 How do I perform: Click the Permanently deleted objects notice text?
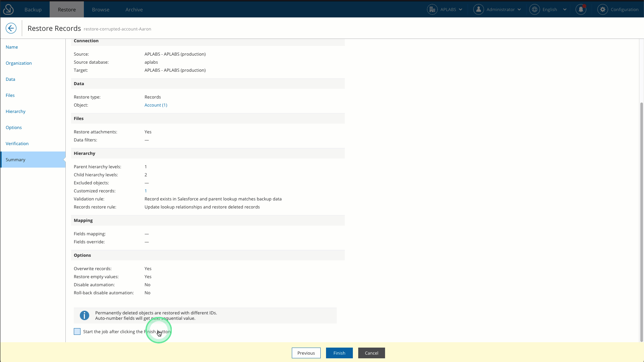(x=156, y=315)
